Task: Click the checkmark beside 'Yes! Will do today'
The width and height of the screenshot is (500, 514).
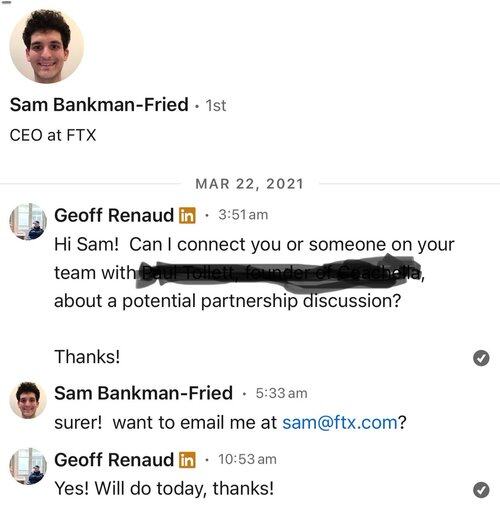Action: pyautogui.click(x=481, y=490)
